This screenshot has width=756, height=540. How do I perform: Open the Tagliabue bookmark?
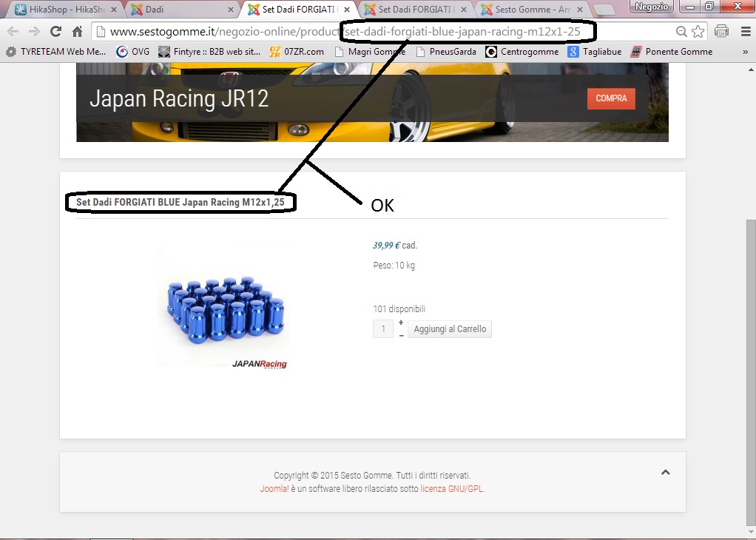tap(595, 52)
